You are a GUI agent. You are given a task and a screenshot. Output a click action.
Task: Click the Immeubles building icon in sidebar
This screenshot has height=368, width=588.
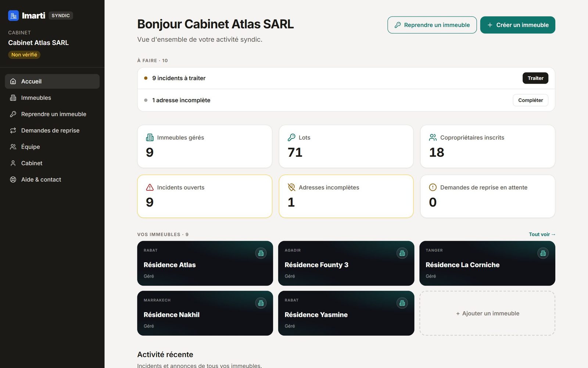click(x=13, y=98)
